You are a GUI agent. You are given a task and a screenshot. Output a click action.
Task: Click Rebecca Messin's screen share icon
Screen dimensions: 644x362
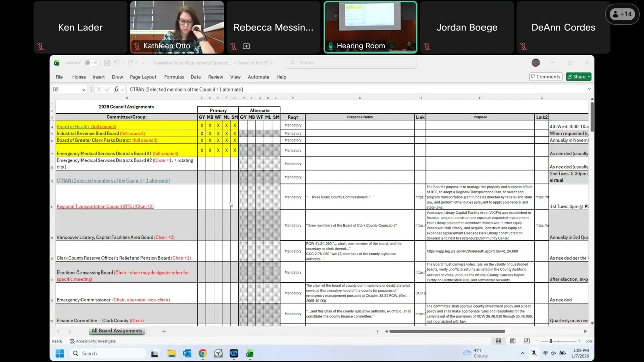[246, 46]
